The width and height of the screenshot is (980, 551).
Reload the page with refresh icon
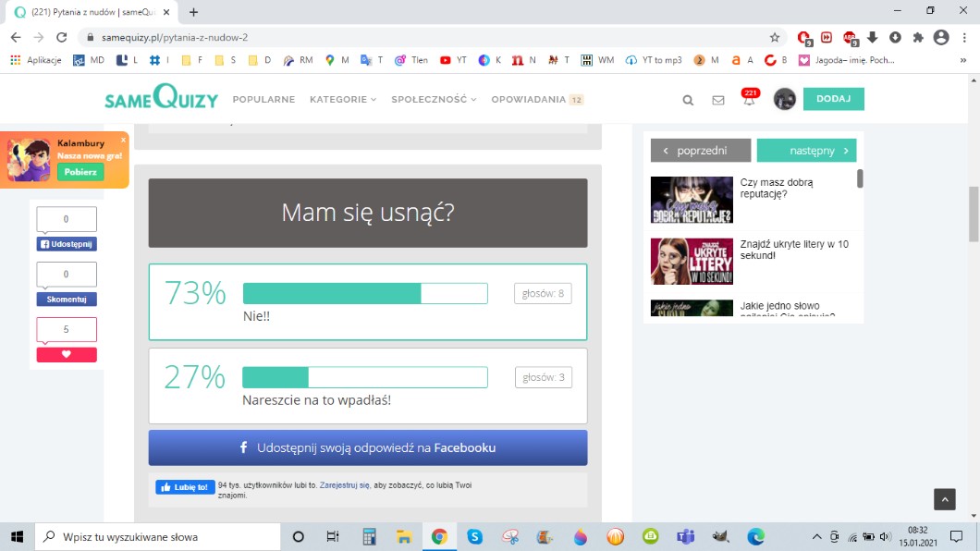tap(62, 38)
